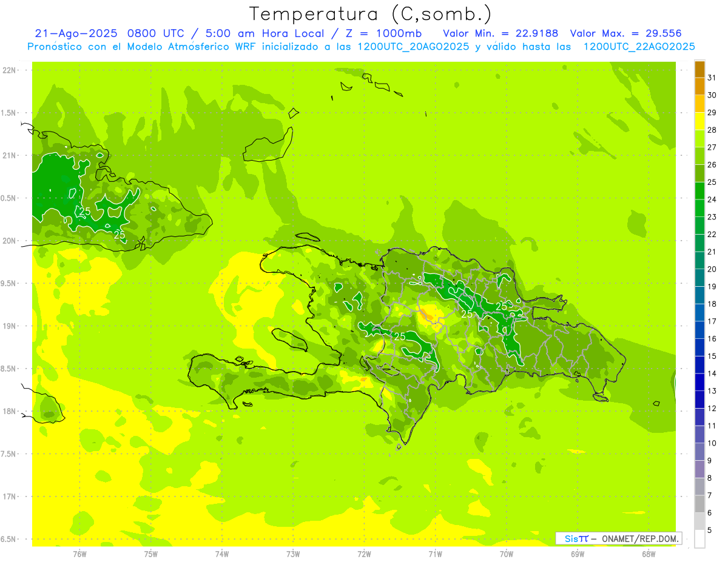
Task: Select the '69W' longitude label
Action: (578, 554)
